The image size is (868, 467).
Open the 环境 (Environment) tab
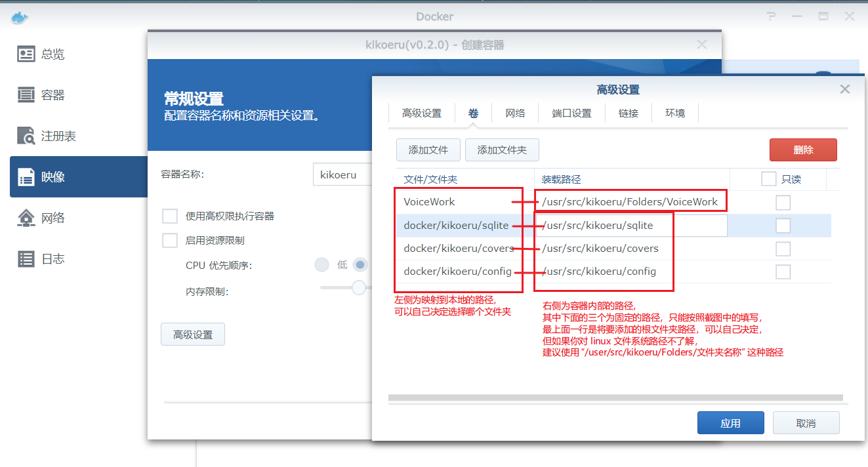coord(674,113)
